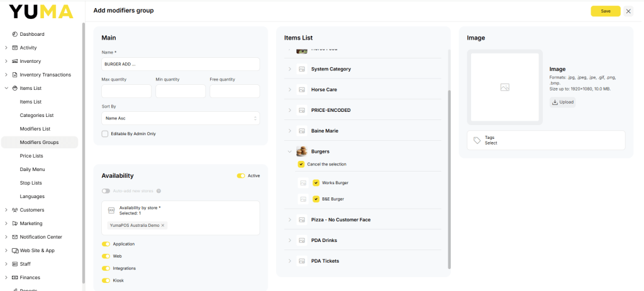Collapse the Items List sidebar section
The height and width of the screenshot is (291, 644).
click(x=6, y=88)
